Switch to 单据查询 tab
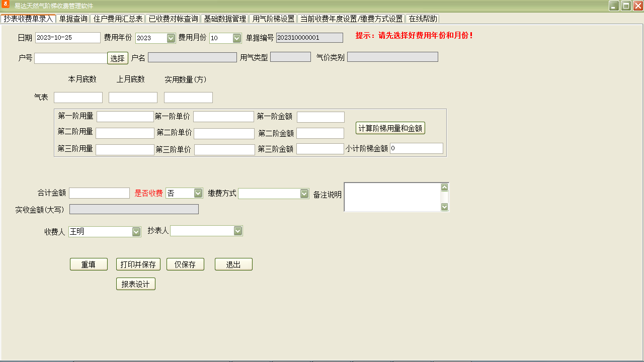Image resolution: width=644 pixels, height=362 pixels. tap(73, 19)
